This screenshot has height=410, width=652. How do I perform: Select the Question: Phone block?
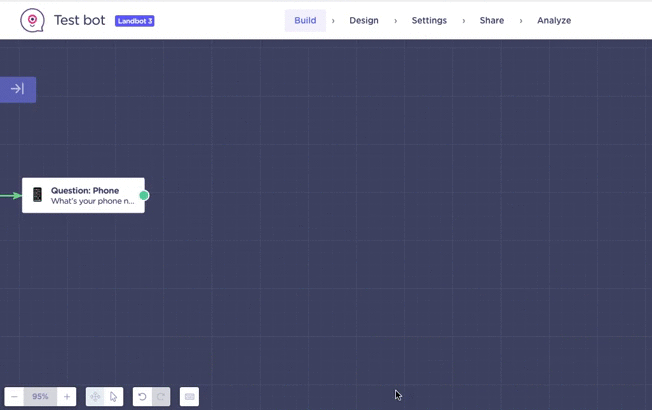pyautogui.click(x=83, y=195)
